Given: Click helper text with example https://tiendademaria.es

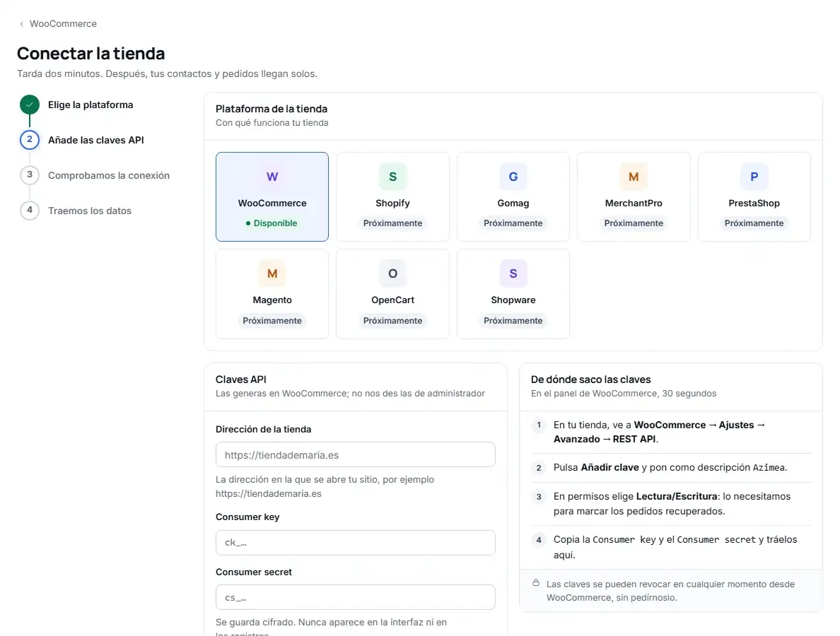Looking at the screenshot, I should [325, 487].
